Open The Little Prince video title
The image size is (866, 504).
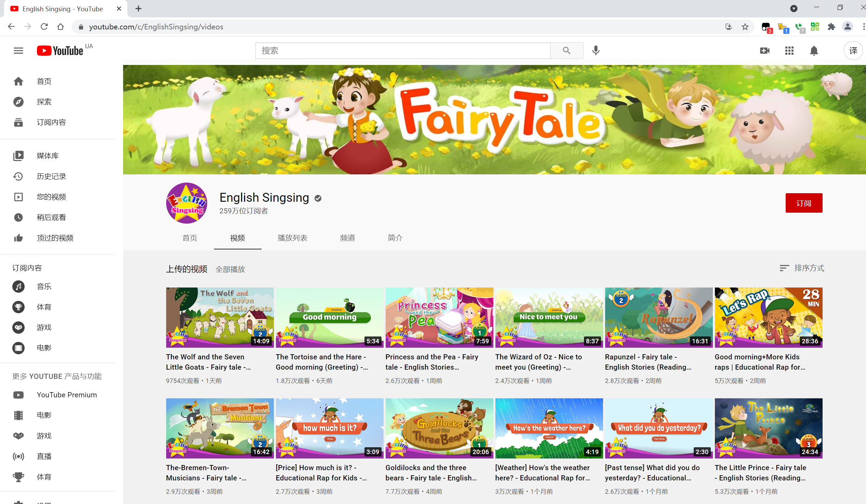tap(760, 473)
